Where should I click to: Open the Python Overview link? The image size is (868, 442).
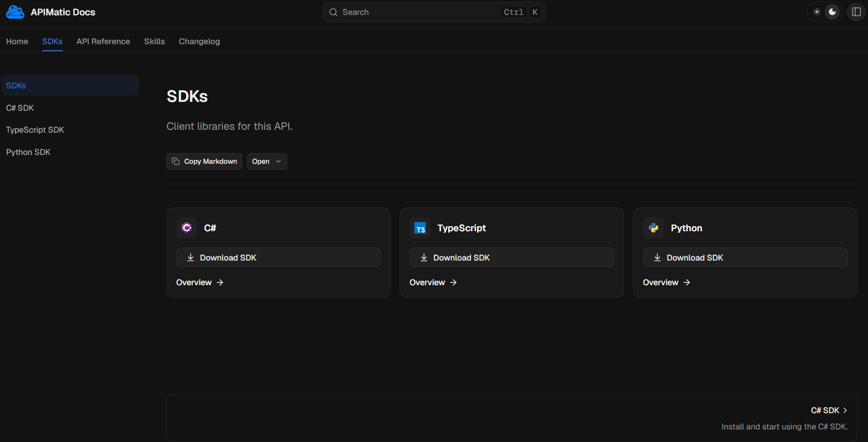pyautogui.click(x=667, y=282)
